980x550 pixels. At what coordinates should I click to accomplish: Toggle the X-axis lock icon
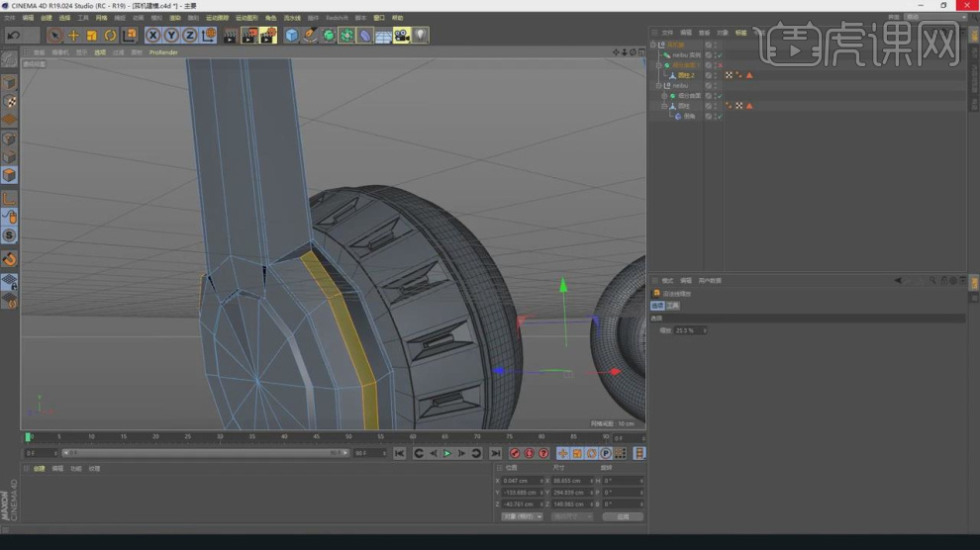[x=152, y=36]
